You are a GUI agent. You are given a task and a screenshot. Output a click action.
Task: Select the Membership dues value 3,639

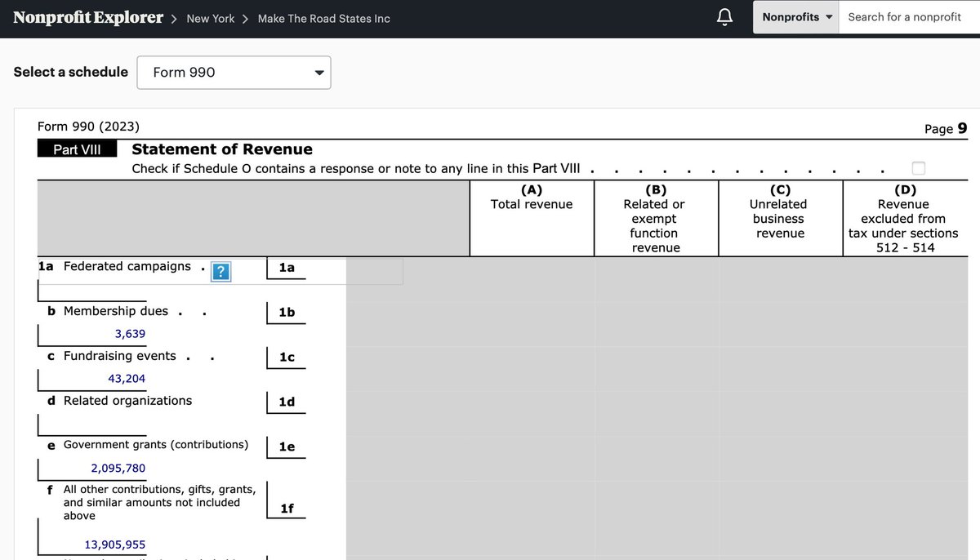tap(130, 334)
